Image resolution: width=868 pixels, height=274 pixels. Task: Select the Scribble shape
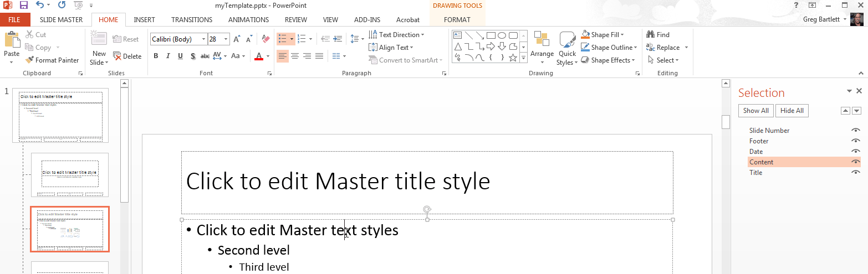(x=458, y=57)
